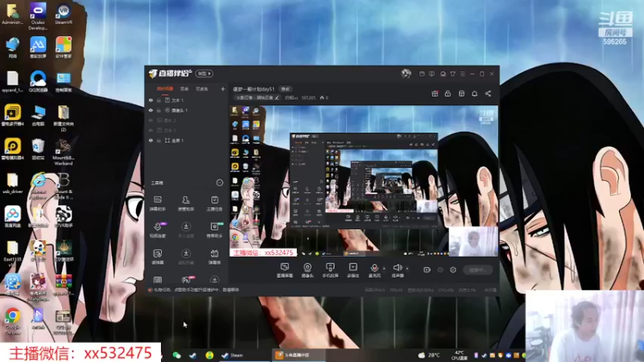
Task: Switch to the first scene tab highlighted in orange
Action: tap(165, 88)
